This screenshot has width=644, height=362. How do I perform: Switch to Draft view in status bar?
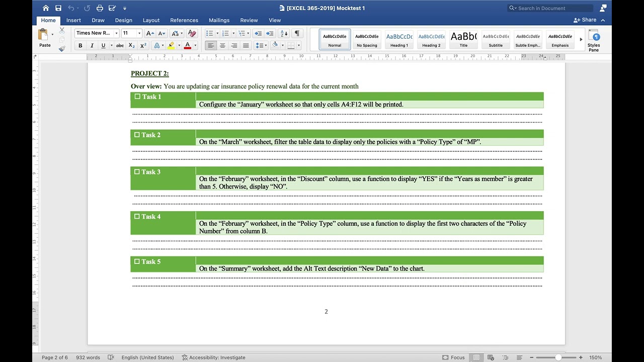(x=520, y=357)
